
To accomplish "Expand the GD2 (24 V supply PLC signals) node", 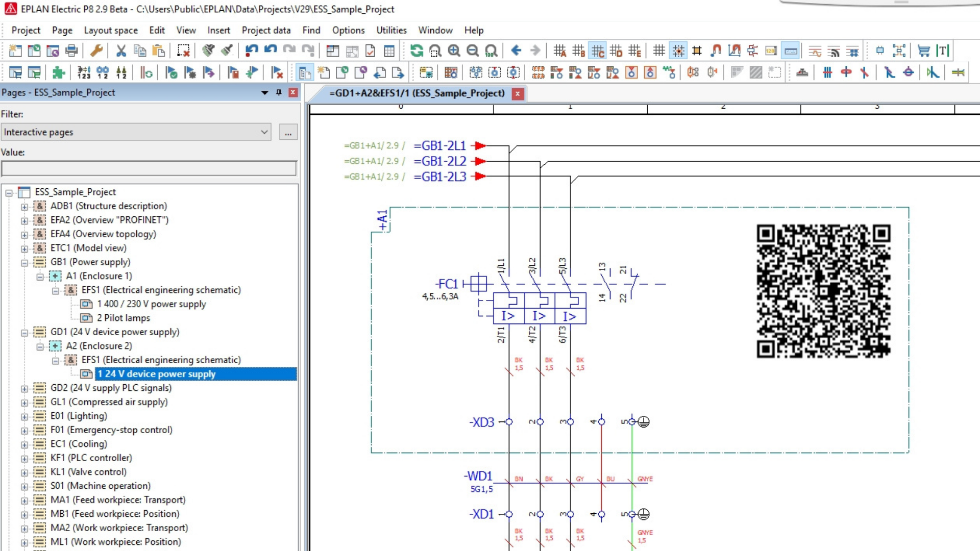I will [x=24, y=388].
